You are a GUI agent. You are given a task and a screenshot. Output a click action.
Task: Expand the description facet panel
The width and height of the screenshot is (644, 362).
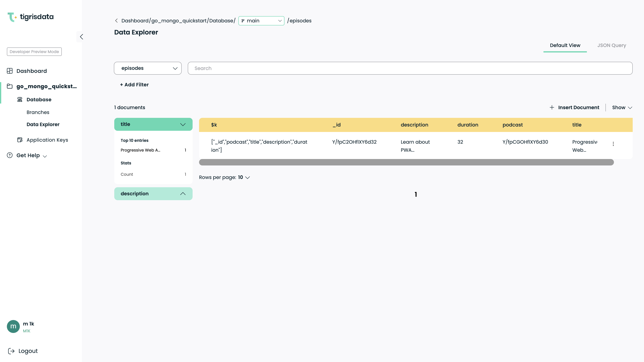pos(183,194)
